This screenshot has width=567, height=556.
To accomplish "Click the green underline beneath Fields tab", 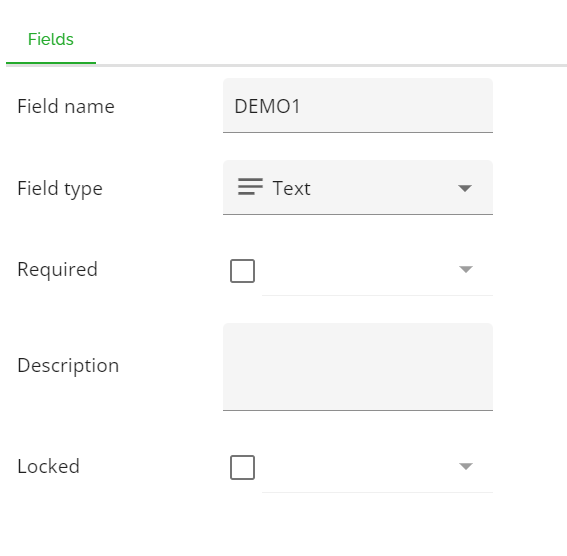I will pos(51,63).
